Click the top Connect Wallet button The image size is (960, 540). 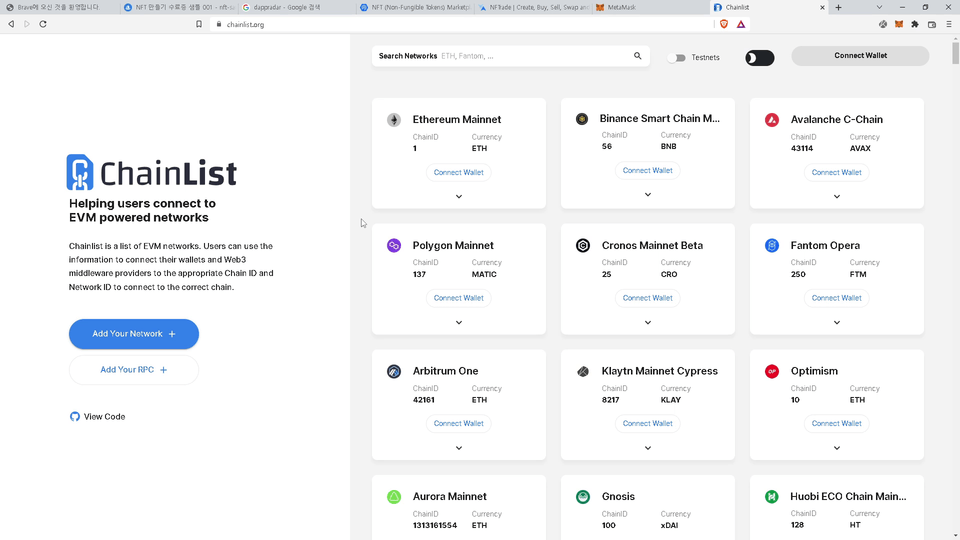tap(860, 56)
